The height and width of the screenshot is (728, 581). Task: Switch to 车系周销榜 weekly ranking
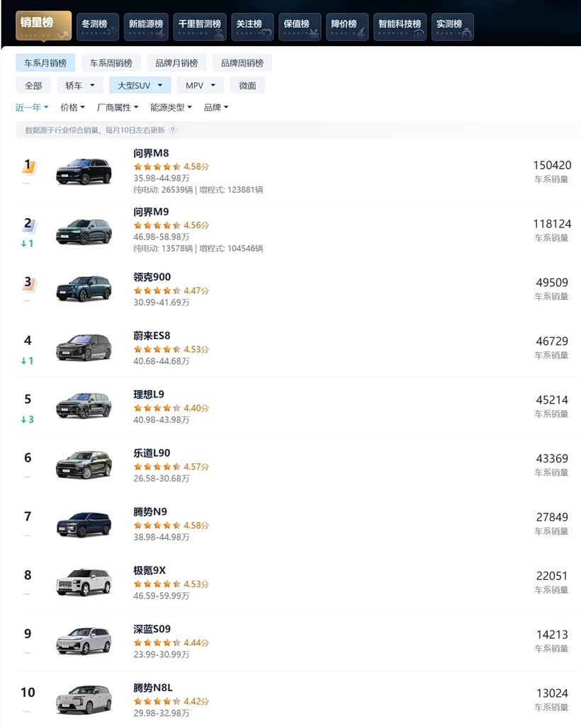(x=111, y=63)
